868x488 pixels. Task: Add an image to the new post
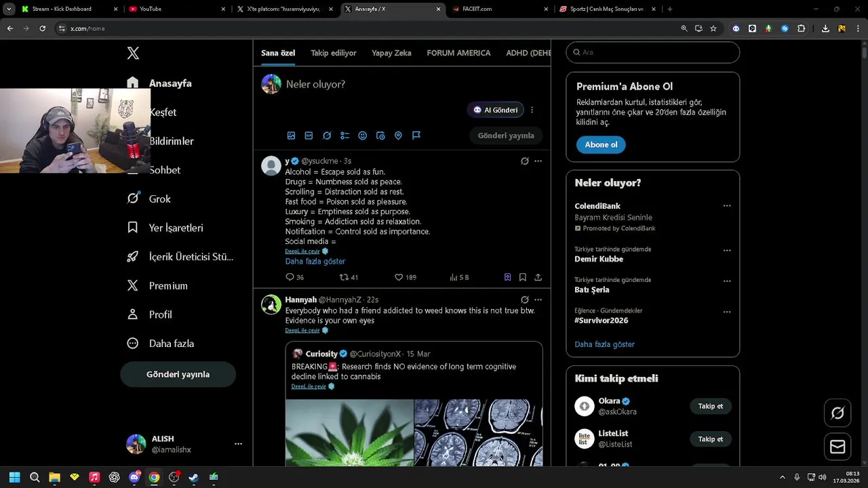tap(291, 136)
